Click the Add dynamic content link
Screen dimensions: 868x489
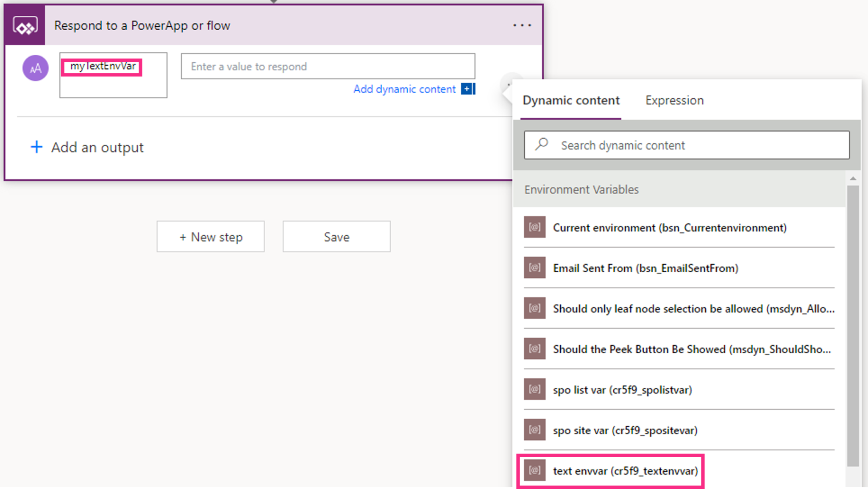pos(404,89)
